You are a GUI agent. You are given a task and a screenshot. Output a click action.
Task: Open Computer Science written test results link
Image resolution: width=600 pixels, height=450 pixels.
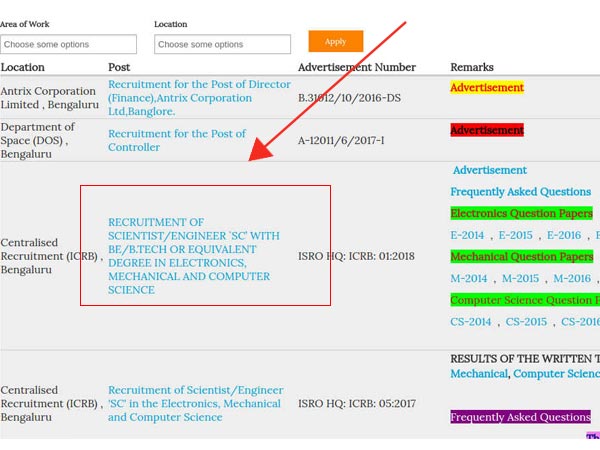click(x=557, y=373)
